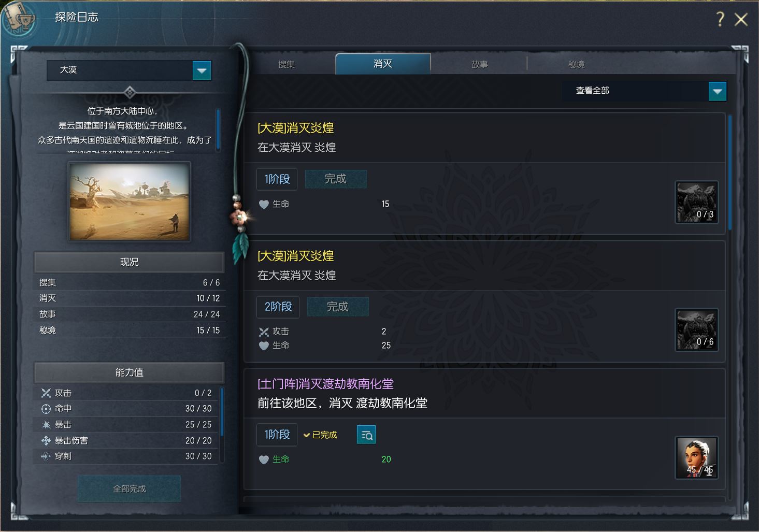Image resolution: width=759 pixels, height=532 pixels.
Task: Expand the 查看全部 filter dropdown
Action: pyautogui.click(x=717, y=91)
